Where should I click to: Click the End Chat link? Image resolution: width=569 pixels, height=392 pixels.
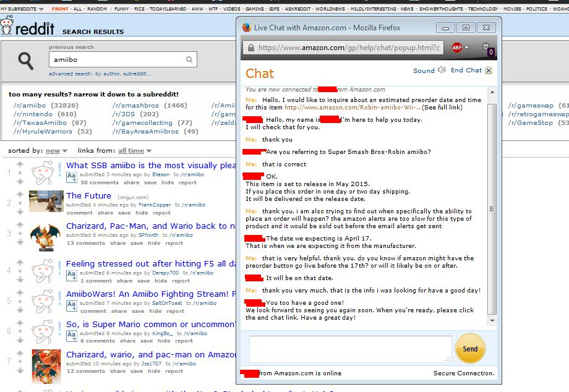[x=466, y=70]
